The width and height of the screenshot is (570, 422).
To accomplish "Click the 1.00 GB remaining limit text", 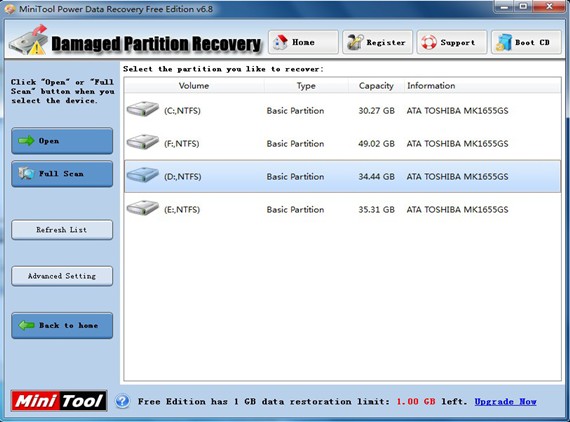I will 416,402.
